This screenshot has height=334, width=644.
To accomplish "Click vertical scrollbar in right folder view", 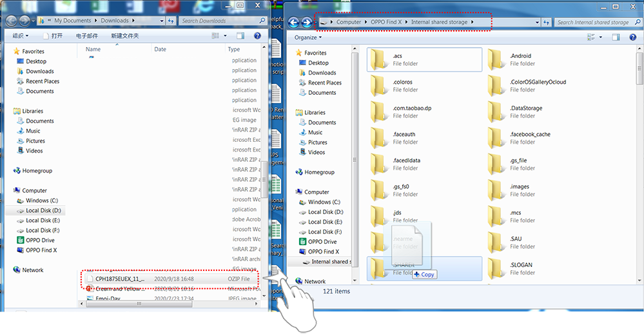I will [x=639, y=68].
